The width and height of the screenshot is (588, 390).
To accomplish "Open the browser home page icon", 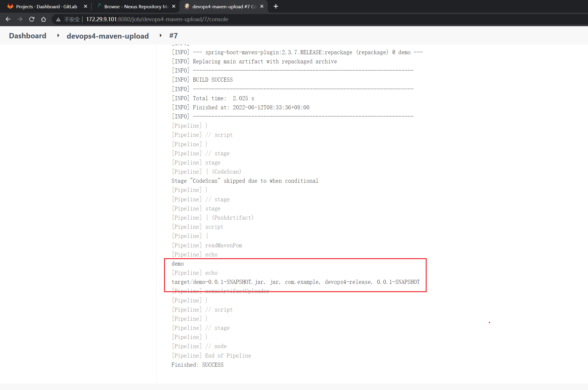I will point(44,19).
